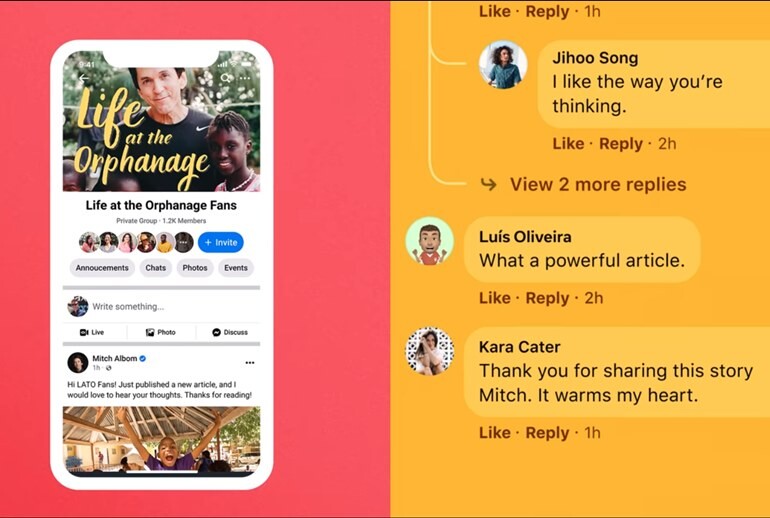Open the search magnifier on group header
The width and height of the screenshot is (770, 518).
(x=225, y=78)
